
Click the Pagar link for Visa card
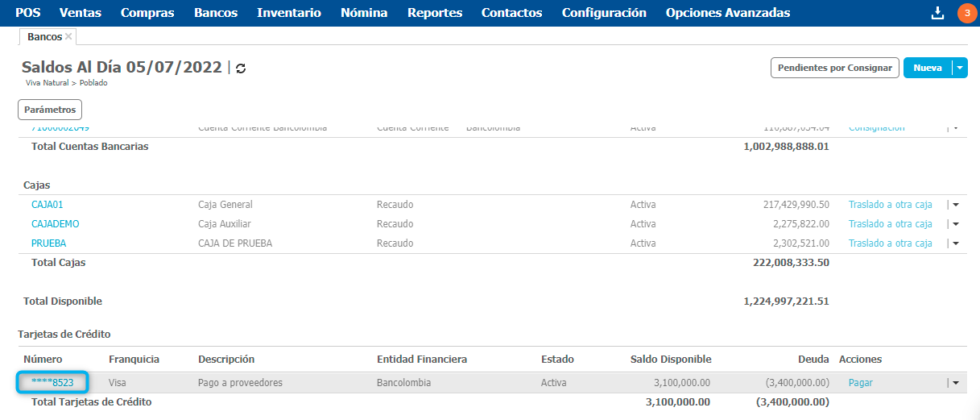pos(860,383)
